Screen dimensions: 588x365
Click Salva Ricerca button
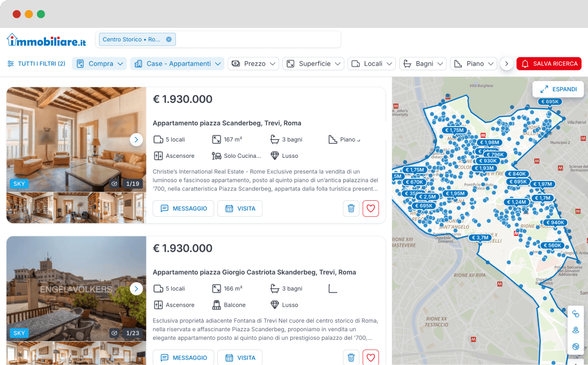[x=549, y=63]
